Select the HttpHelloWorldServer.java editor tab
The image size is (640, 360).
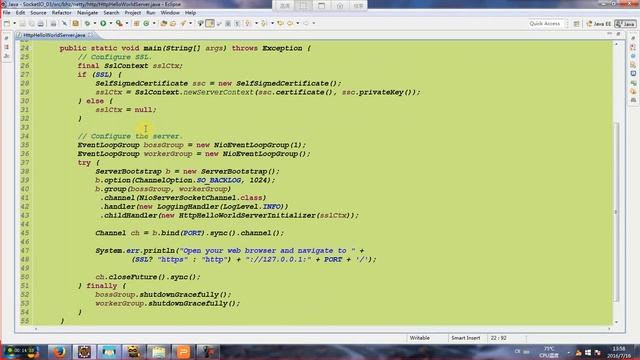[x=54, y=35]
